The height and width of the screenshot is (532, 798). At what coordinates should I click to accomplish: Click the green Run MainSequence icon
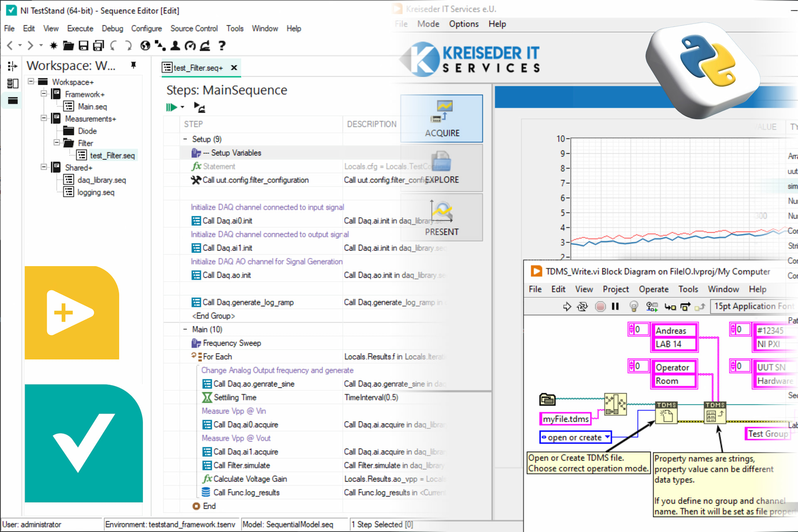(171, 107)
